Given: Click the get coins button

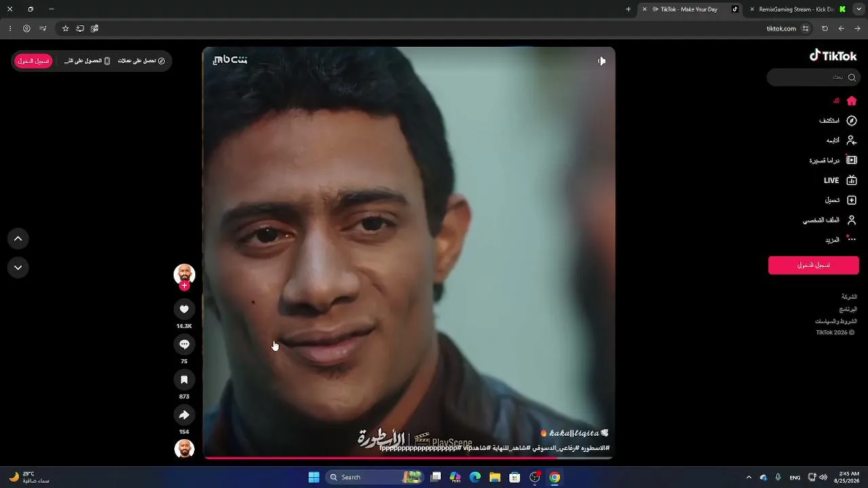Looking at the screenshot, I should pyautogui.click(x=141, y=61).
